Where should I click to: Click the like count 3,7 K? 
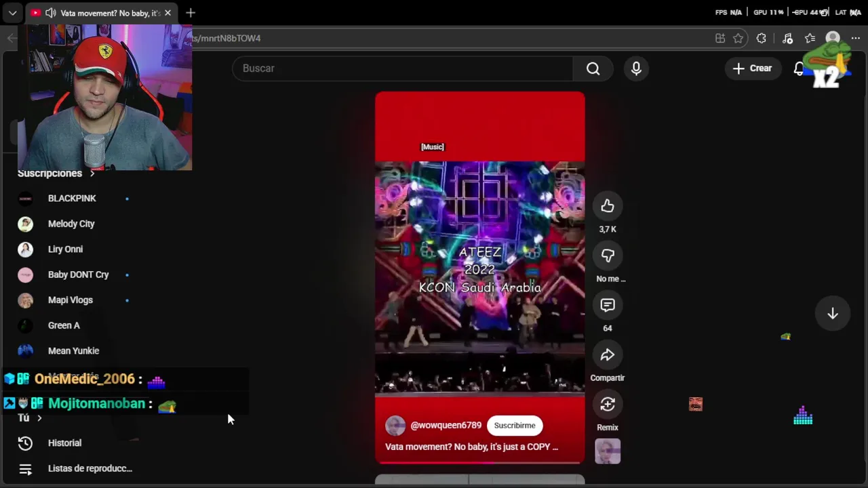pos(608,230)
